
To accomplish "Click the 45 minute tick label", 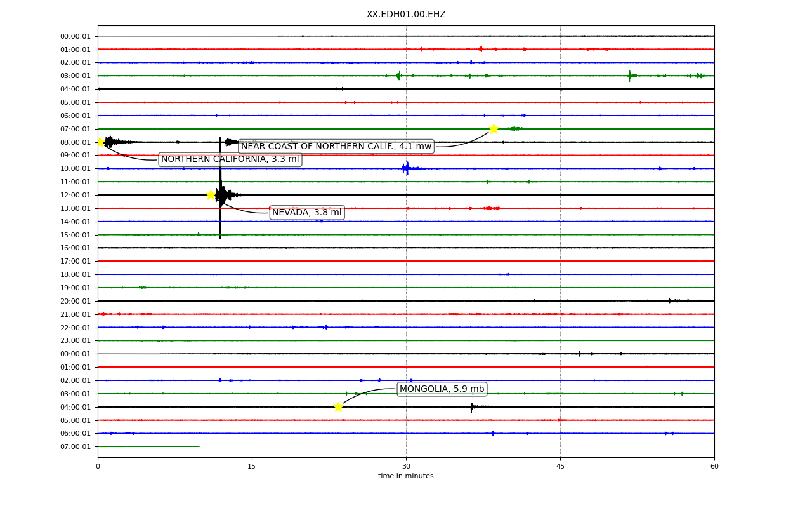I will point(560,467).
